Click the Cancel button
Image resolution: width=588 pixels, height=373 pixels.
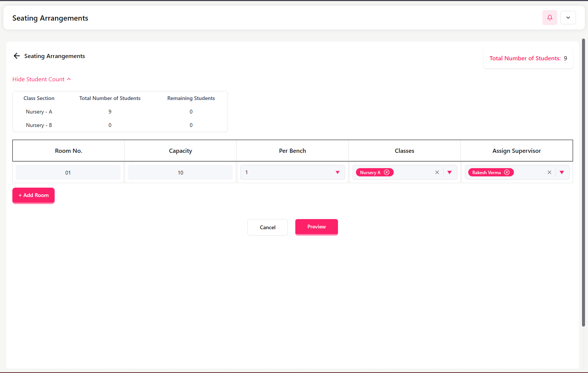(267, 227)
